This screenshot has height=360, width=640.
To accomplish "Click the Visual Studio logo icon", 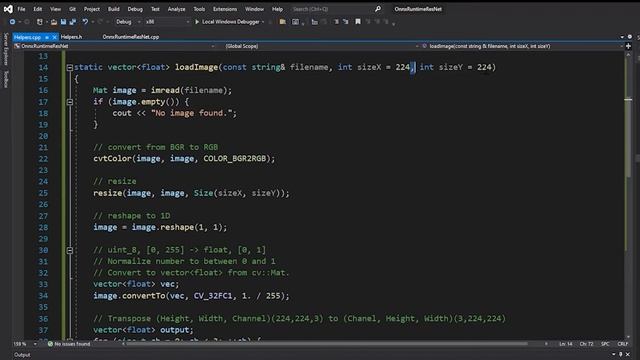I will [x=8, y=9].
